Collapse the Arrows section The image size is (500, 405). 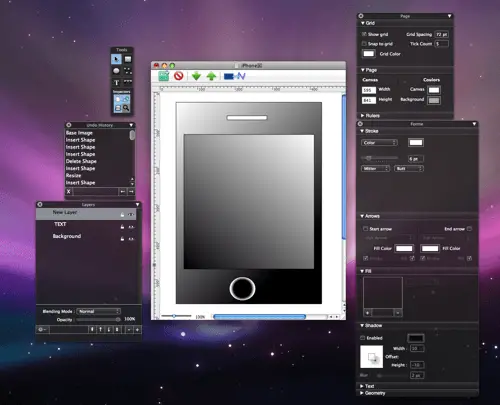click(x=362, y=216)
